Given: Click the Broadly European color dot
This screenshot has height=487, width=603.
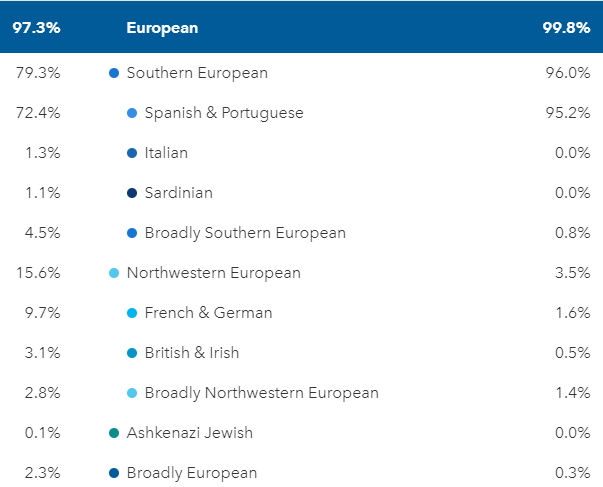Looking at the screenshot, I should point(114,473).
